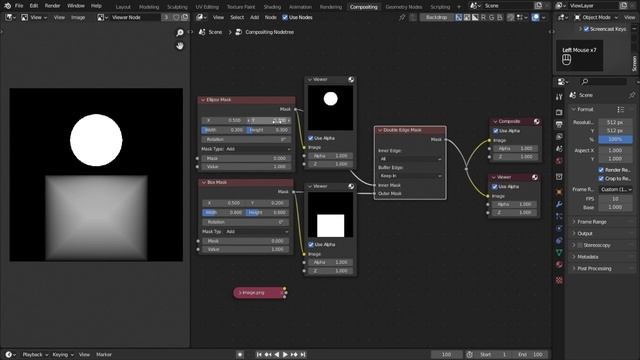
Task: Toggle auto keying record button
Action: [240, 355]
